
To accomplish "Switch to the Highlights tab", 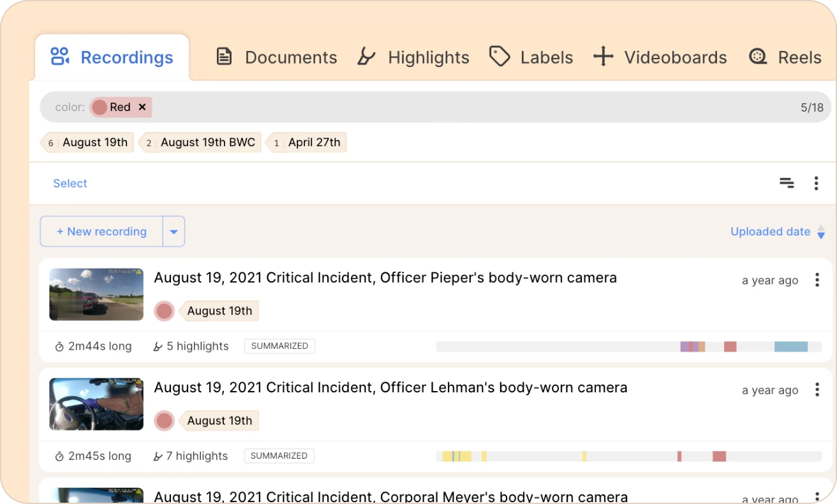I will pyautogui.click(x=413, y=57).
